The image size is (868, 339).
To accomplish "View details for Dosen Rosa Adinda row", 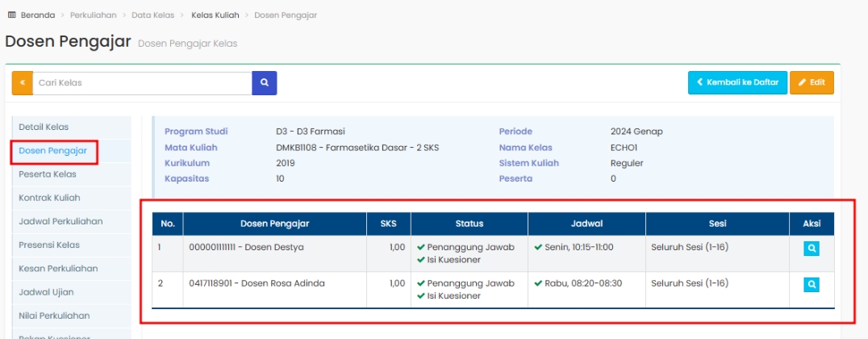I will pyautogui.click(x=812, y=284).
